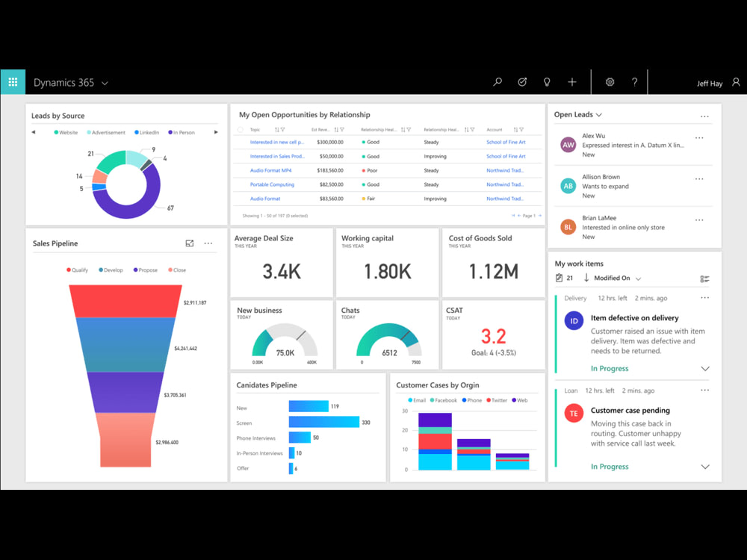Click the left arrow of Leads by Source legend
The height and width of the screenshot is (560, 747).
(x=34, y=132)
